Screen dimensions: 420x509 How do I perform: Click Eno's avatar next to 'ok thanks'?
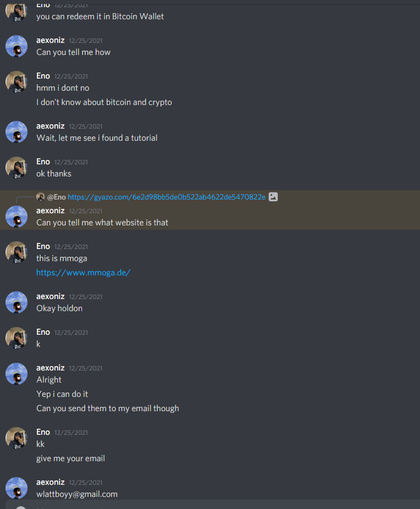coord(16,168)
